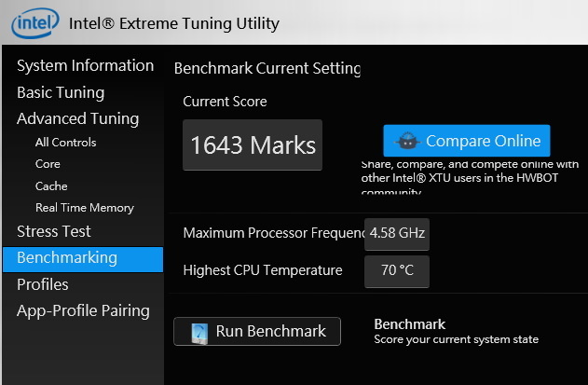Open the Profiles page
This screenshot has width=588, height=385.
pos(43,284)
